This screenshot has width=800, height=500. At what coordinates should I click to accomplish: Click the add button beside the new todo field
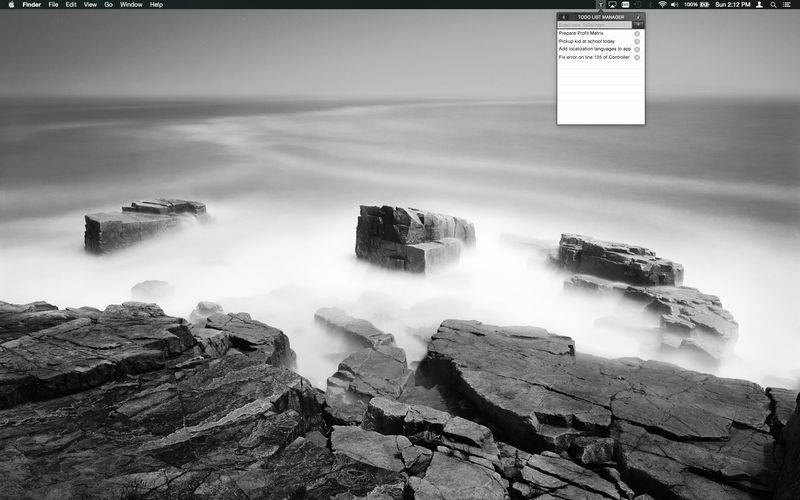click(638, 24)
